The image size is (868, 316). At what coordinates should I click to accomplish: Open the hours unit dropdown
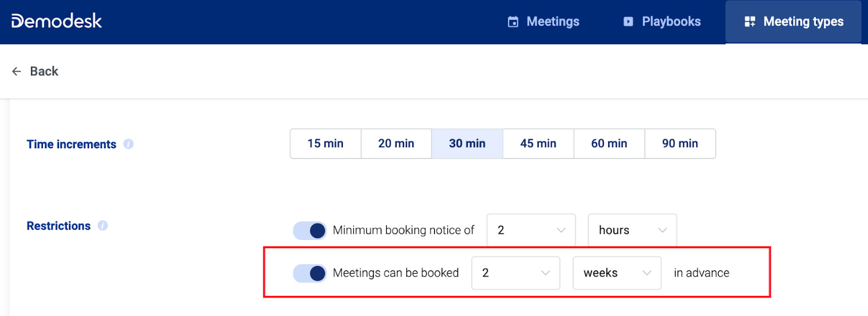click(631, 230)
